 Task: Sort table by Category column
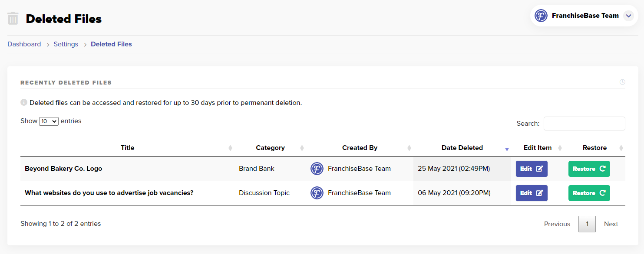[302, 148]
